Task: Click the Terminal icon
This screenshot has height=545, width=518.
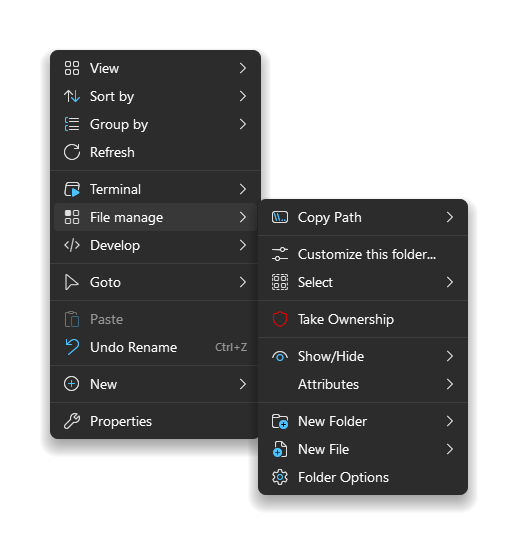Action: (72, 189)
